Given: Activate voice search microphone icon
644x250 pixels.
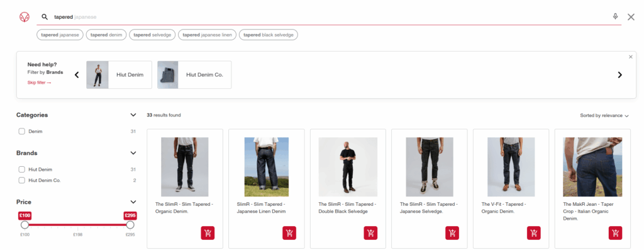Looking at the screenshot, I should pyautogui.click(x=615, y=16).
